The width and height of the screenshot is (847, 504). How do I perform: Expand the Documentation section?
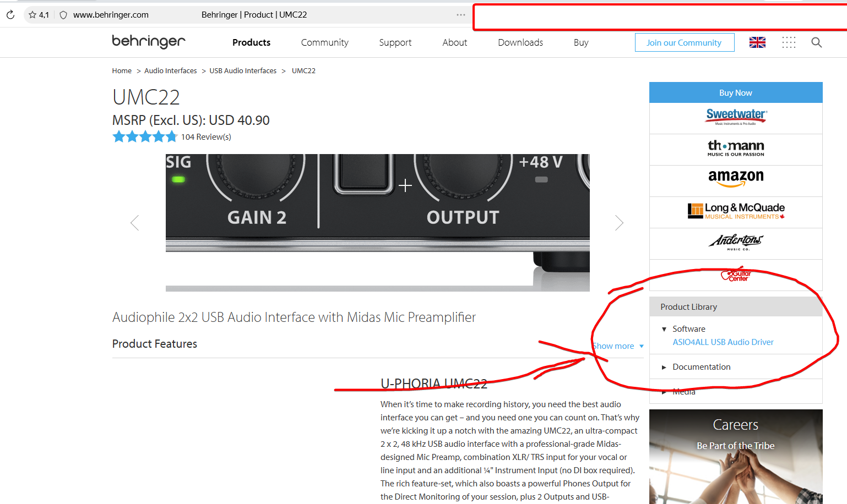pos(696,367)
